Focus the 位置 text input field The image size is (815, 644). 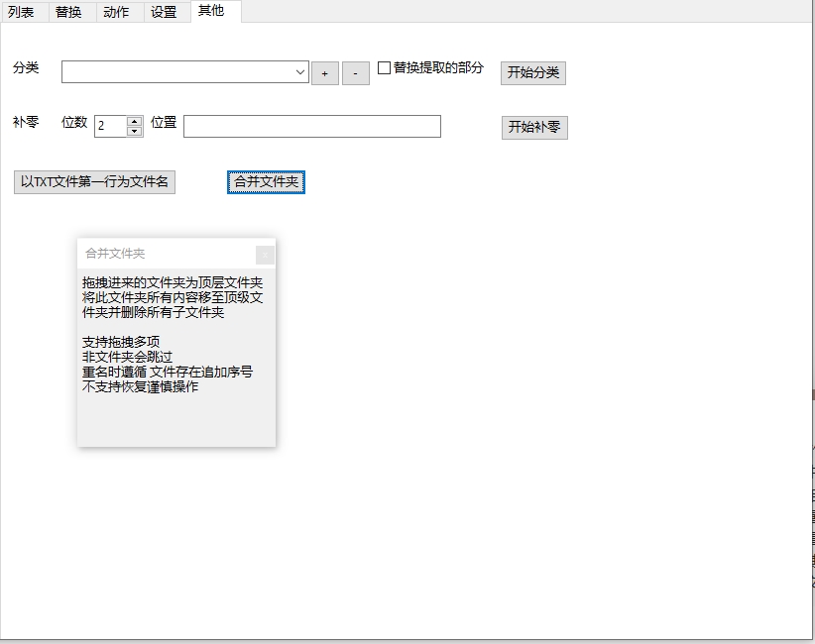(x=311, y=126)
